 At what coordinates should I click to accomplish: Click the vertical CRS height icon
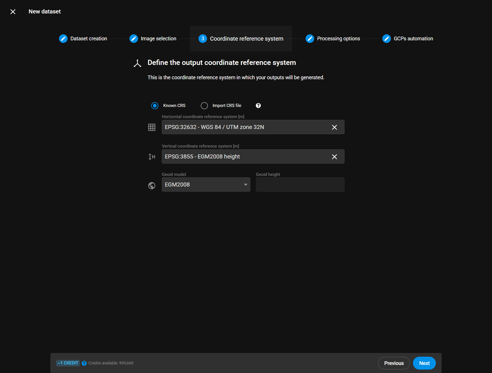pyautogui.click(x=152, y=157)
